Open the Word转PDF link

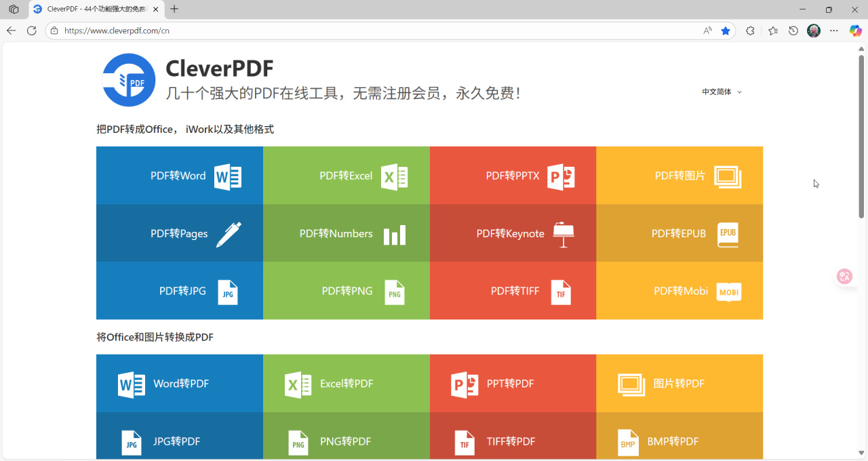[x=180, y=384]
